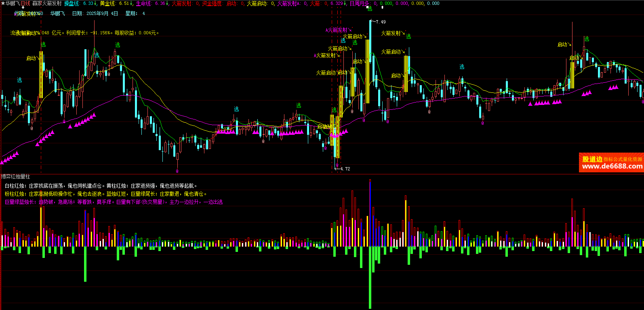Select the magenta 生命线 legend label
Screen dimensions: 644x310
[x=143, y=3]
